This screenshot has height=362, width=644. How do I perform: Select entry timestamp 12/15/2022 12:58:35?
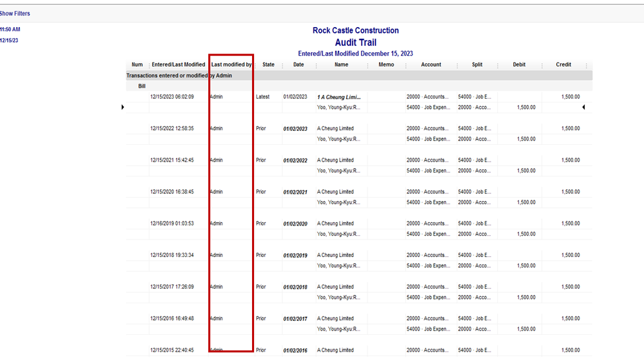[x=172, y=128]
